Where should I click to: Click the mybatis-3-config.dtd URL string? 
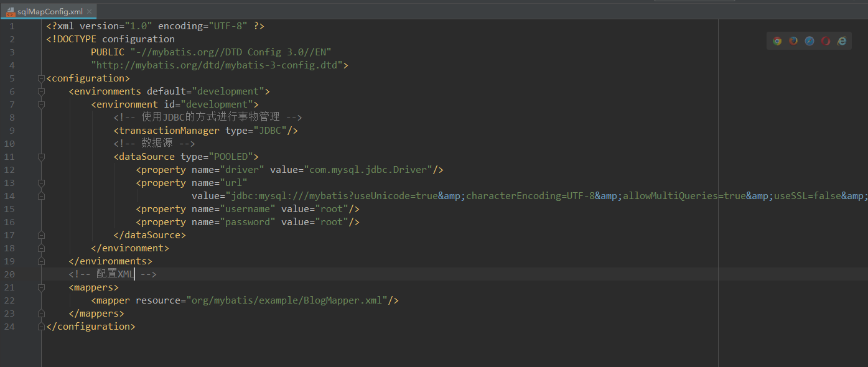click(x=217, y=65)
